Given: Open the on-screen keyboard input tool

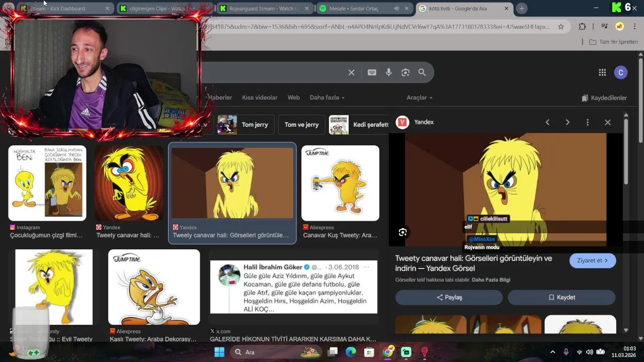Looking at the screenshot, I should click(x=372, y=72).
